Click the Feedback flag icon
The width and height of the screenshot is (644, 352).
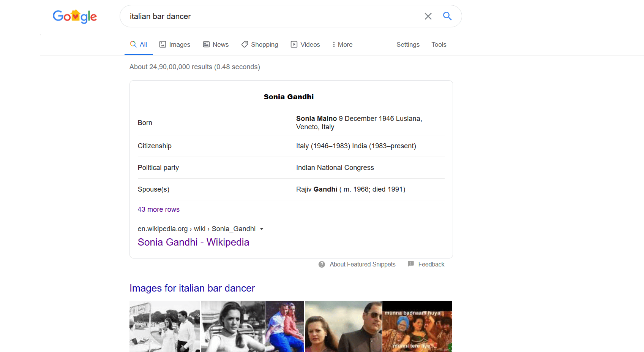point(411,264)
